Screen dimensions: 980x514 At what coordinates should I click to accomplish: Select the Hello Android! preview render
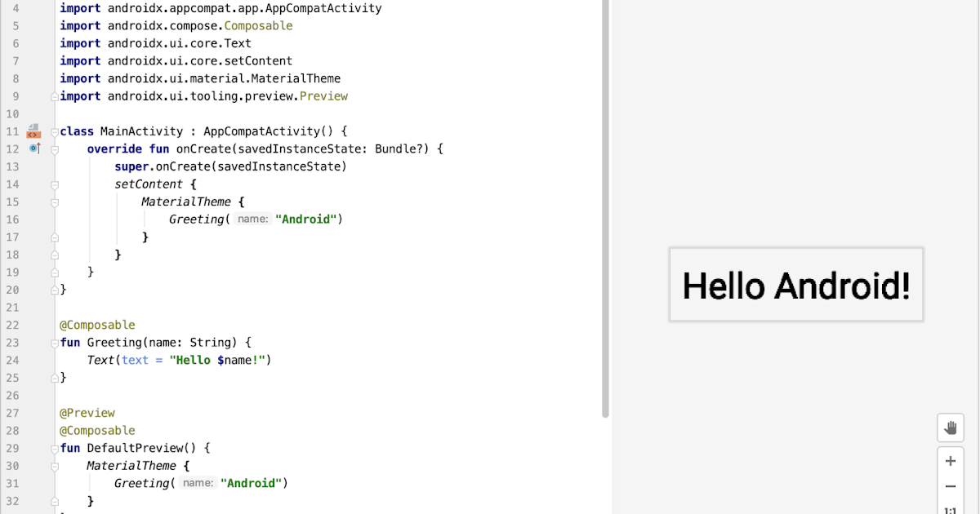point(796,285)
